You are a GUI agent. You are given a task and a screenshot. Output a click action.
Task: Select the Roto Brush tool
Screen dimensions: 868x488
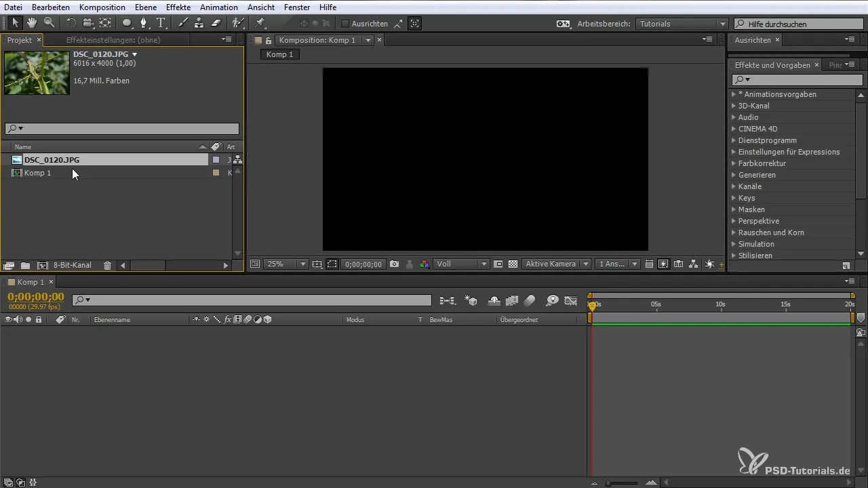[x=237, y=23]
